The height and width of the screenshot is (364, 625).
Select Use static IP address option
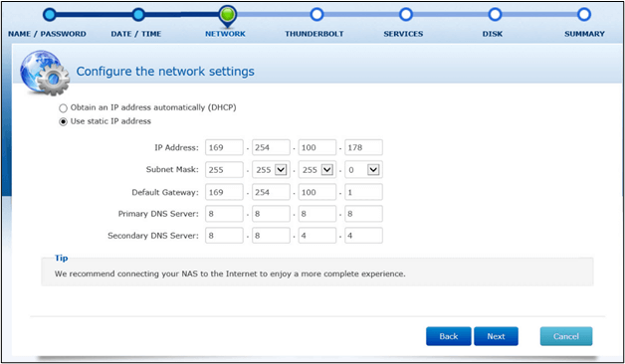click(63, 121)
